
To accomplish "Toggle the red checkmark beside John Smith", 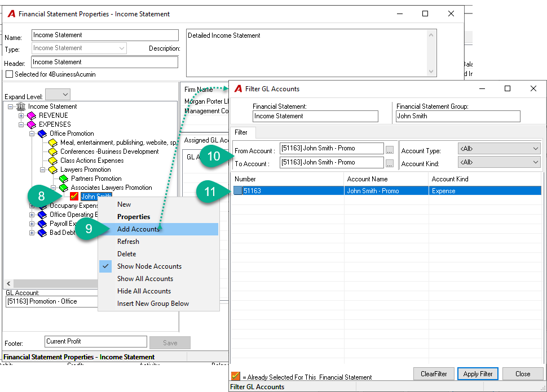I will [74, 196].
